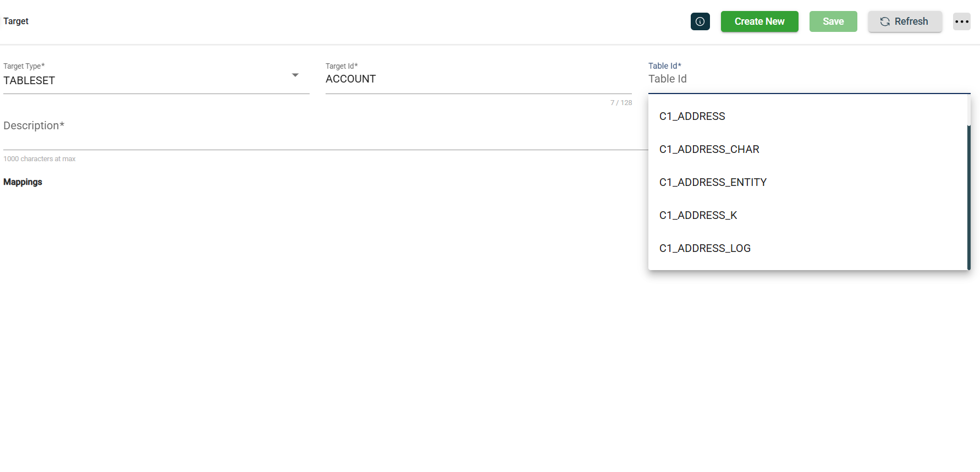Click the Target Id field containing ACCOUNT

pos(478,79)
